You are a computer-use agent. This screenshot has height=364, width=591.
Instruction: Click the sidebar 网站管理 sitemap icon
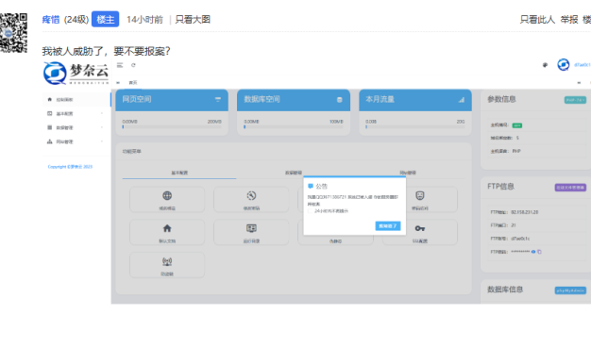coord(49,141)
